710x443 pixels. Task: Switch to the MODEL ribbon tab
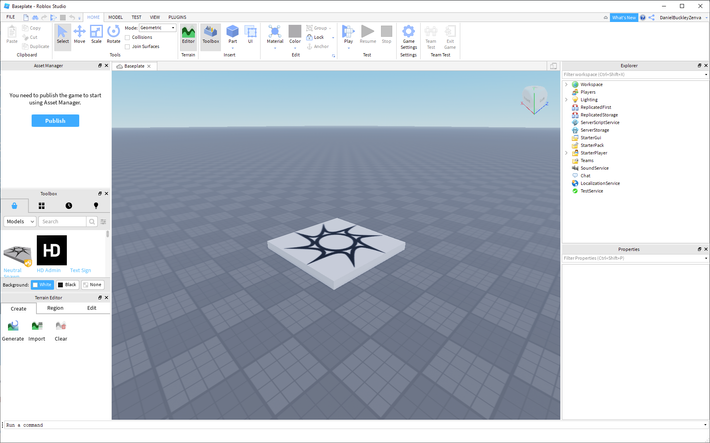pyautogui.click(x=115, y=17)
